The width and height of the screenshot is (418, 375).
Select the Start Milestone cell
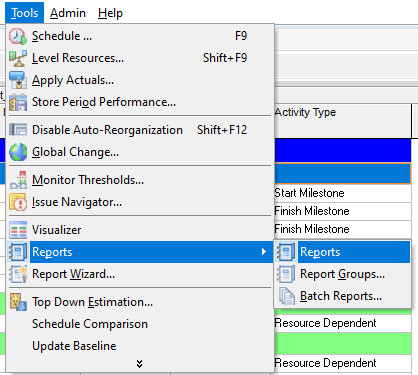[x=343, y=193]
